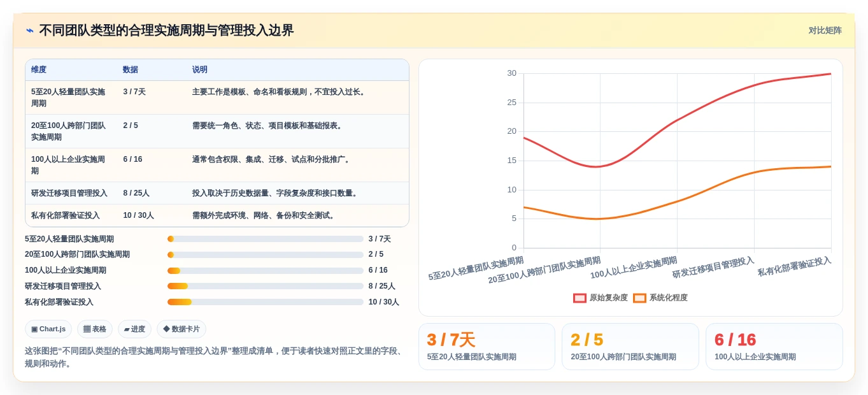
Task: Click table value 10 / 30人
Action: (138, 215)
